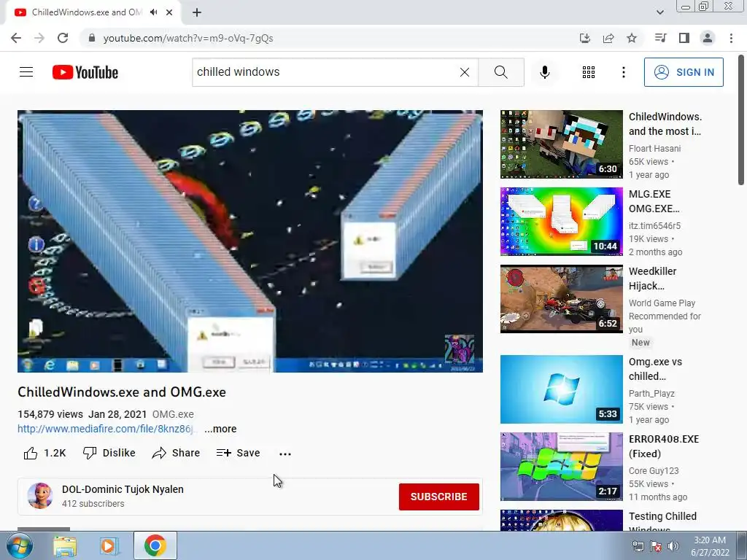The height and width of the screenshot is (560, 747).
Task: Click the Floart Hasani channel name
Action: [x=654, y=149]
